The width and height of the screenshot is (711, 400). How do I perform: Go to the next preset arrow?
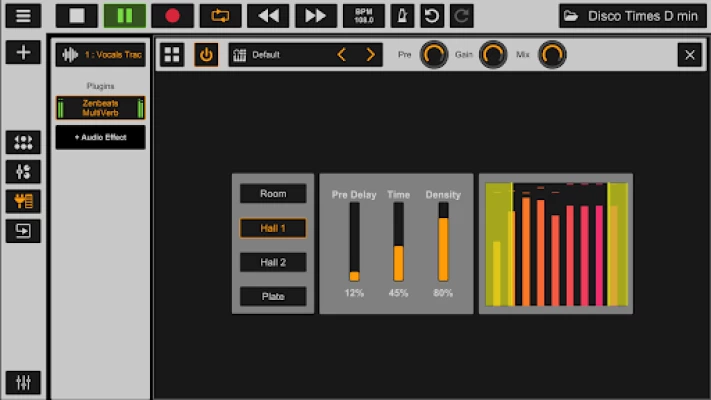371,55
